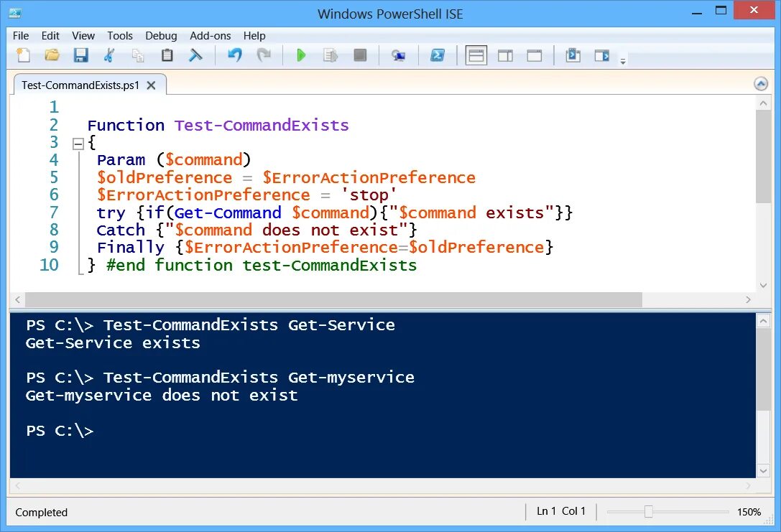Screen dimensions: 781x532
Task: Click the Finally keyword on line 9
Action: point(131,248)
